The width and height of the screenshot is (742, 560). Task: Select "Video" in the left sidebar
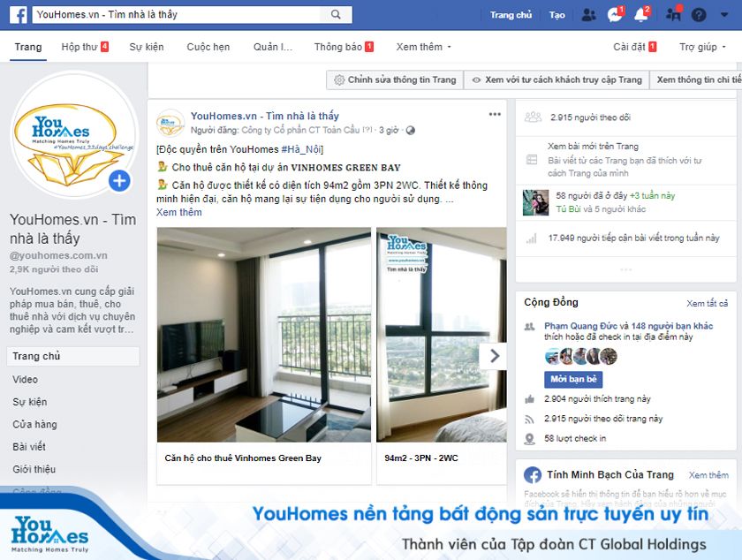(26, 379)
